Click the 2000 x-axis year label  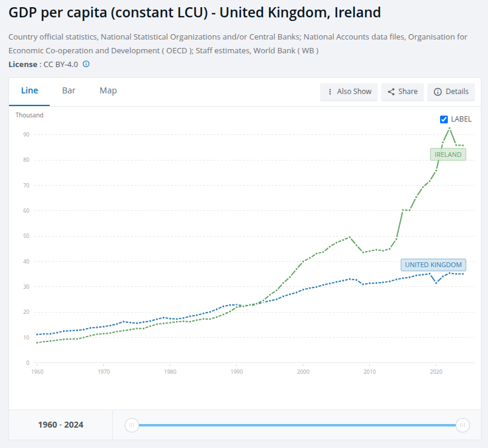point(303,371)
